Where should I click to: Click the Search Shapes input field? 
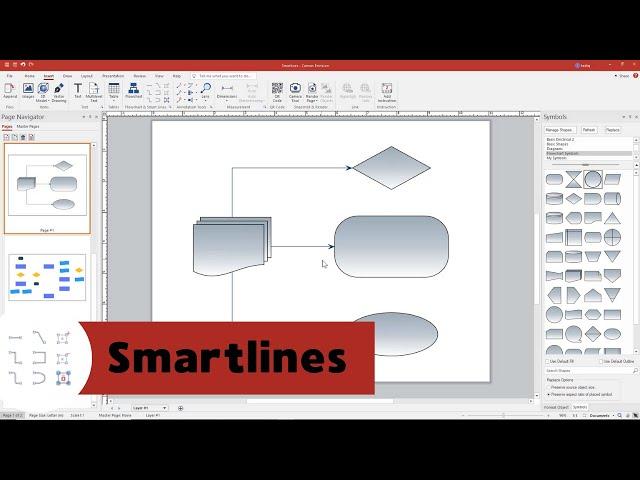click(x=589, y=371)
